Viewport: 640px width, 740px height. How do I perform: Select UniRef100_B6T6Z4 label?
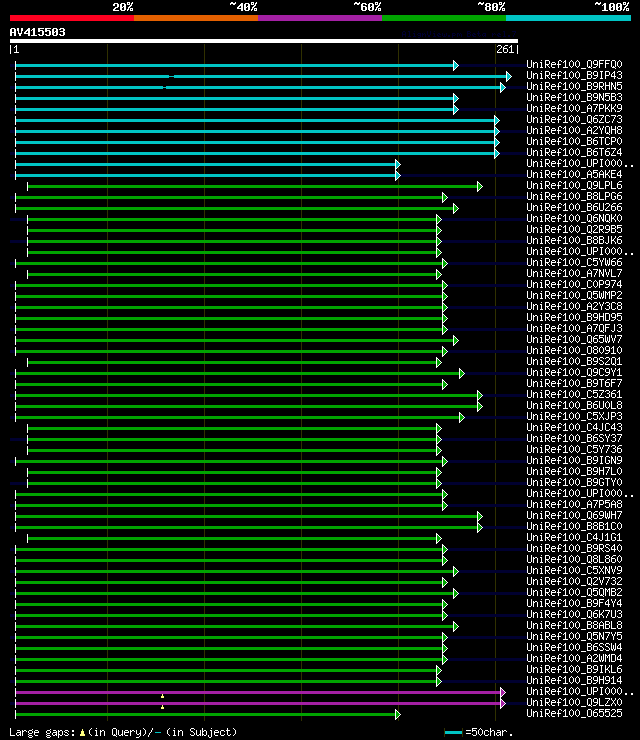[x=574, y=152]
